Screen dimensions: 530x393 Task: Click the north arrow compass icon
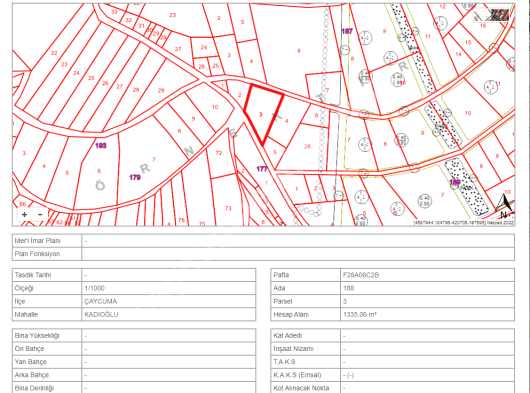point(505,206)
